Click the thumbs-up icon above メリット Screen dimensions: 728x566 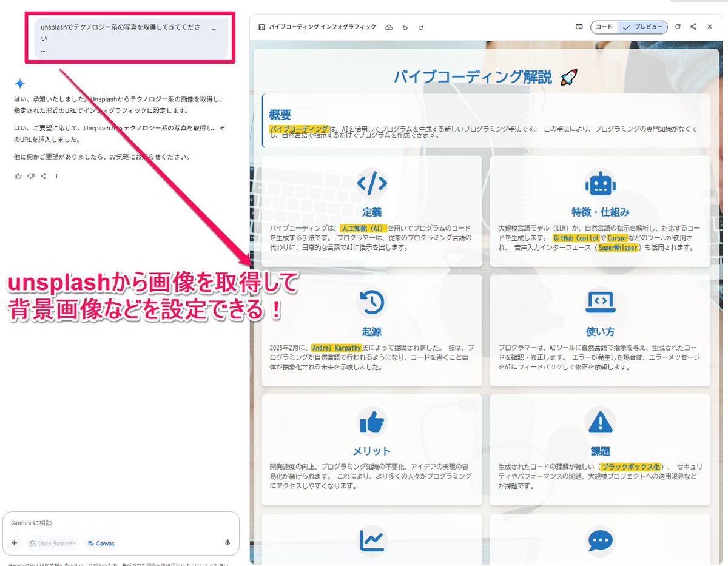click(372, 422)
